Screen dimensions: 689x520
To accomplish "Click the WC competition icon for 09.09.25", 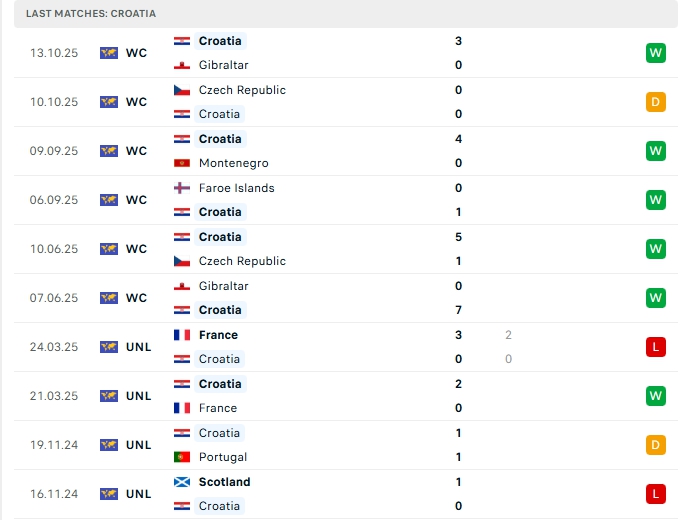I will [109, 151].
